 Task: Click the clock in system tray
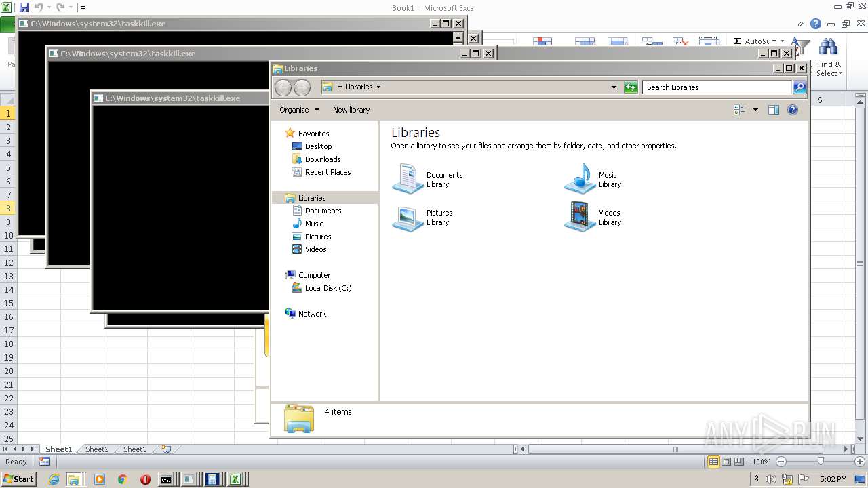pyautogui.click(x=833, y=479)
